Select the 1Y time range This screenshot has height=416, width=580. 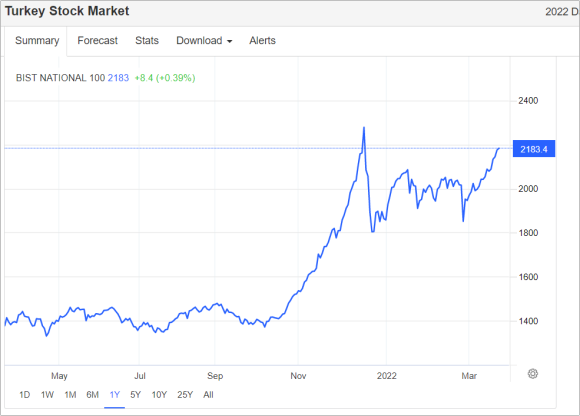[115, 395]
